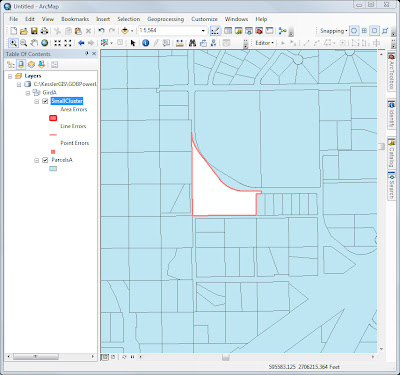Click the ParcelsA light blue symbol
400x375 pixels.
click(x=53, y=169)
